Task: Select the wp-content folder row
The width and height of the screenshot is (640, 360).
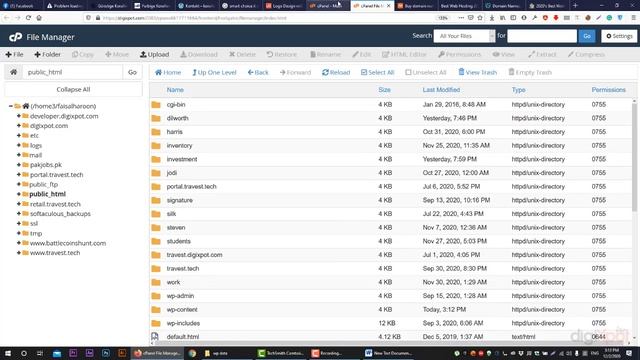Action: point(391,310)
